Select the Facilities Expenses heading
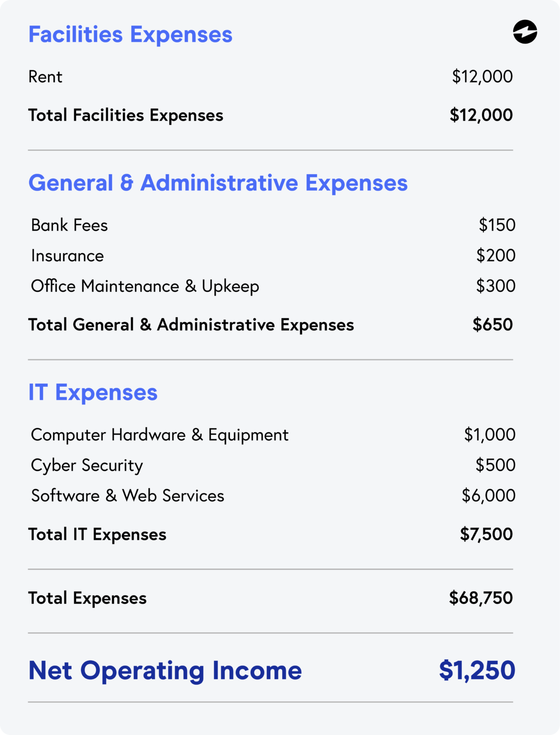 130,34
